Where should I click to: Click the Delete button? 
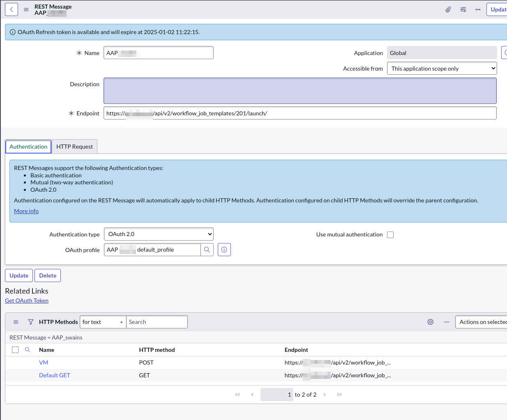point(48,275)
